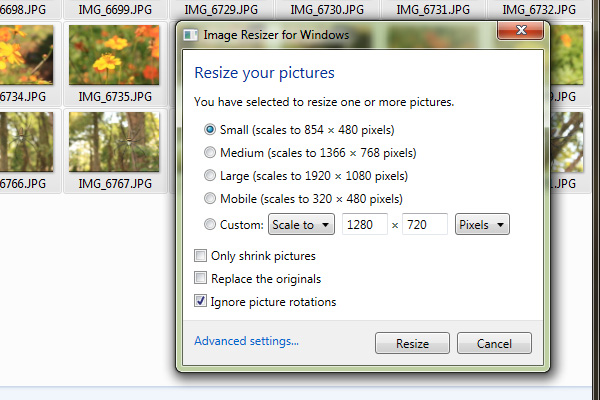Open the Pixels unit dropdown
Viewport: 600px width, 400px height.
tap(482, 224)
